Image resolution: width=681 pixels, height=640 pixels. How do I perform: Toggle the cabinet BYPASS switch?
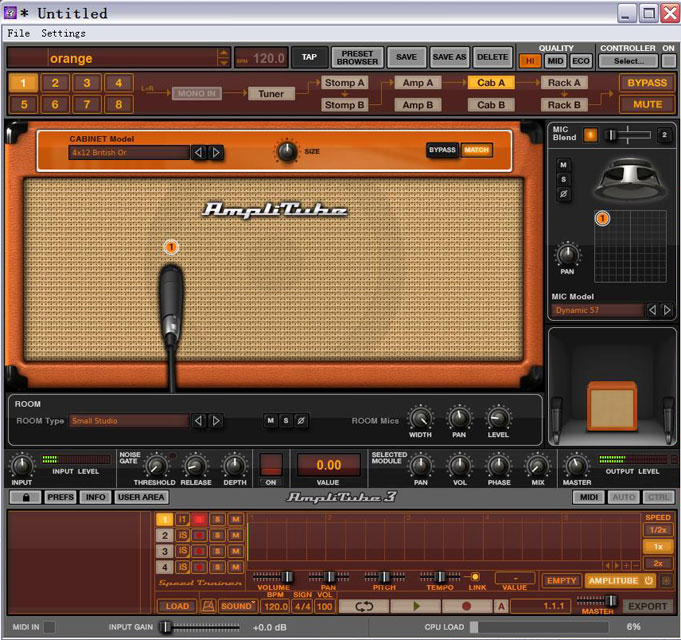(442, 150)
